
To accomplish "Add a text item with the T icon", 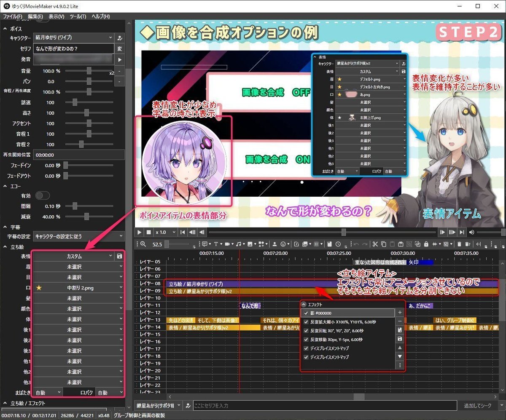I will [x=216, y=244].
